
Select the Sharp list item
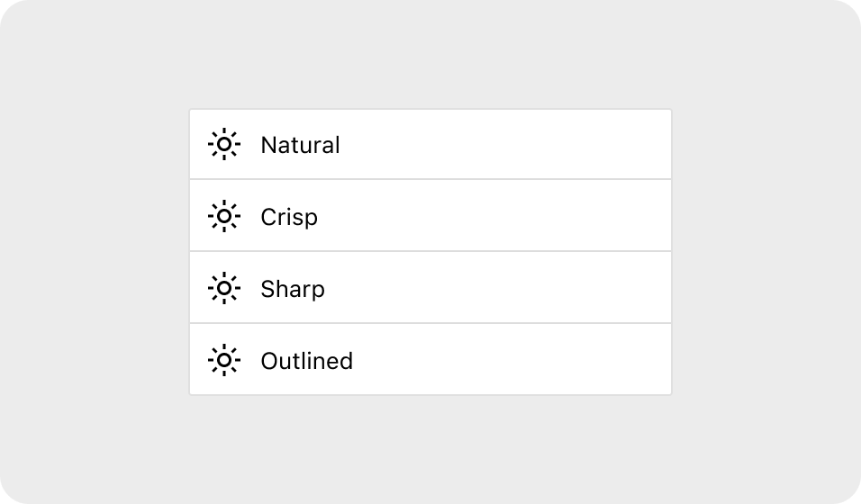tap(430, 289)
